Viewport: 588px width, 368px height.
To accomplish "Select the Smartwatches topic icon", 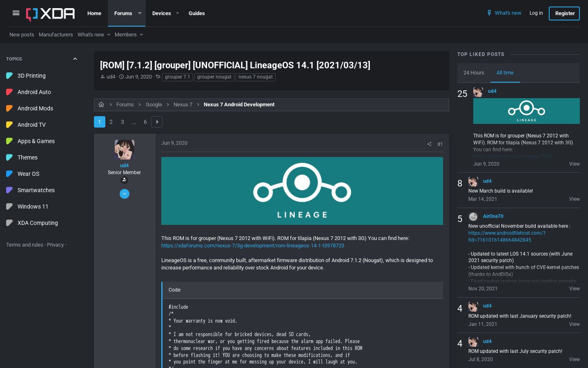I will click(x=10, y=190).
